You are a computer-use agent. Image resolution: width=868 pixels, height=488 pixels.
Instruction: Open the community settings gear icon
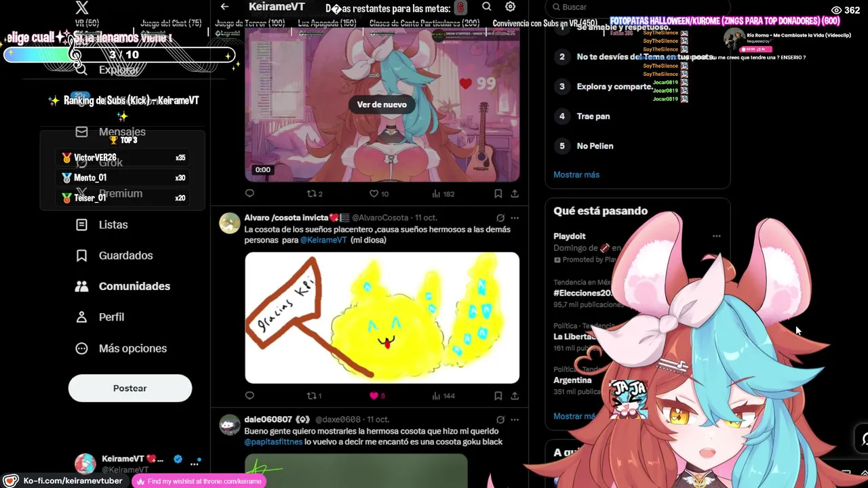click(510, 7)
